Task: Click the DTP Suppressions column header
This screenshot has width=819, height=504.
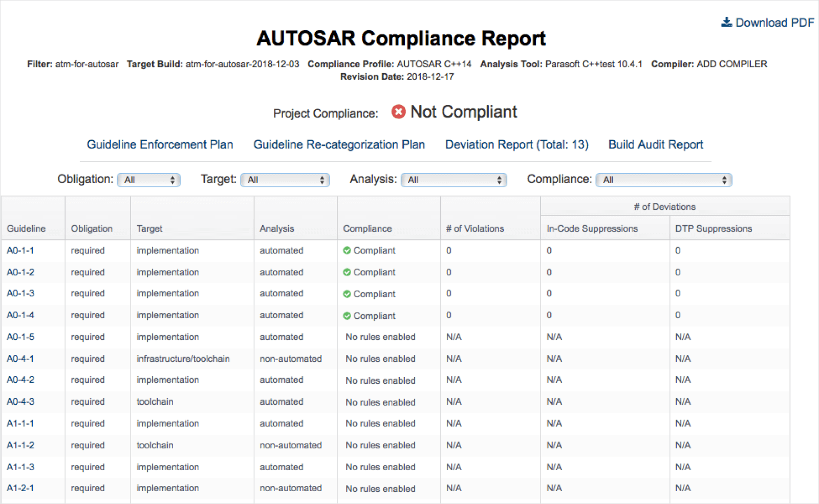Action: click(x=714, y=228)
